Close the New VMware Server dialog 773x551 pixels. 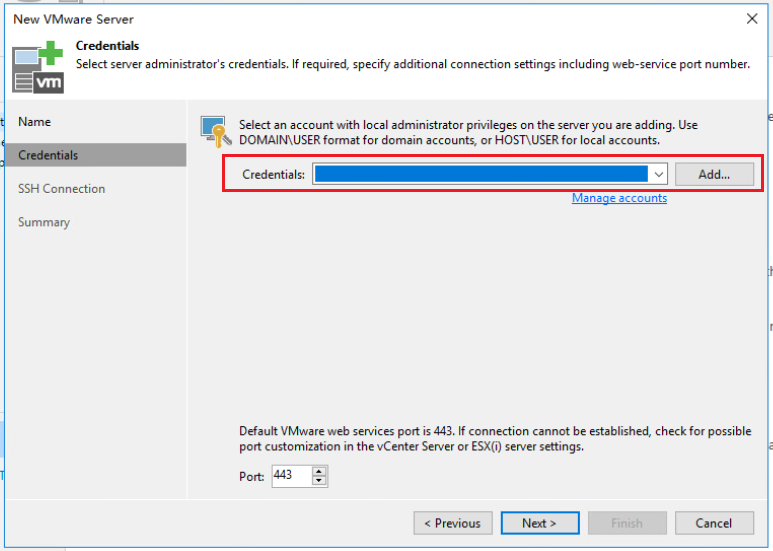click(x=752, y=19)
